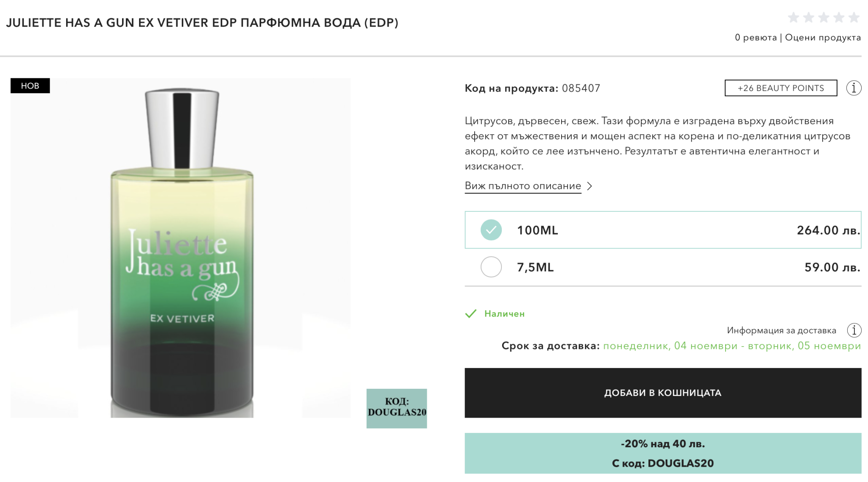868x482 pixels.
Task: Click the 0 ревюта reviews count
Action: coord(756,38)
